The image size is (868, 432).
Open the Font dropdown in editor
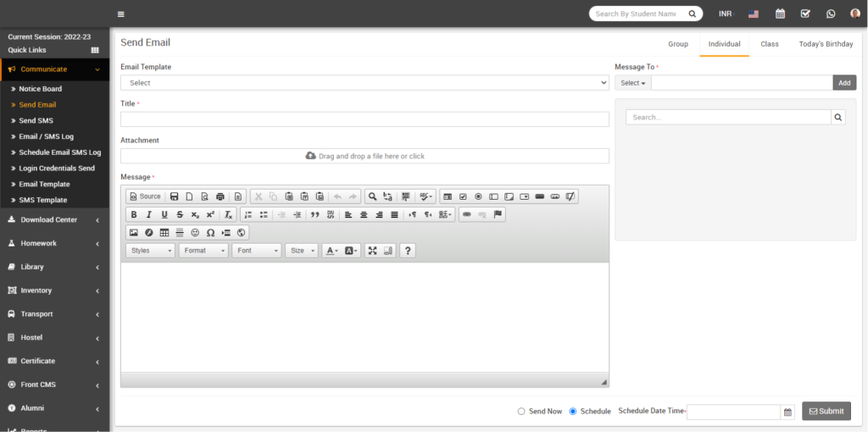tap(256, 251)
